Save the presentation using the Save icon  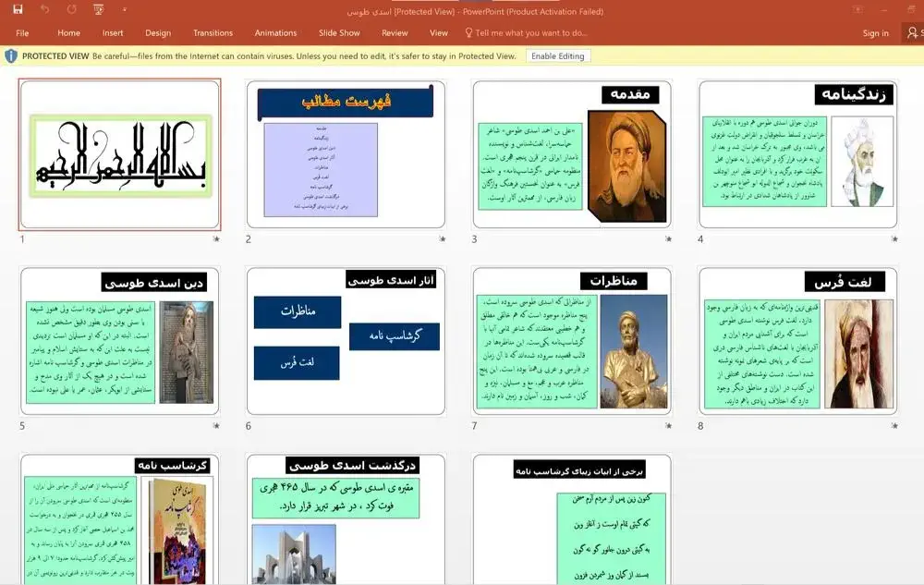17,9
